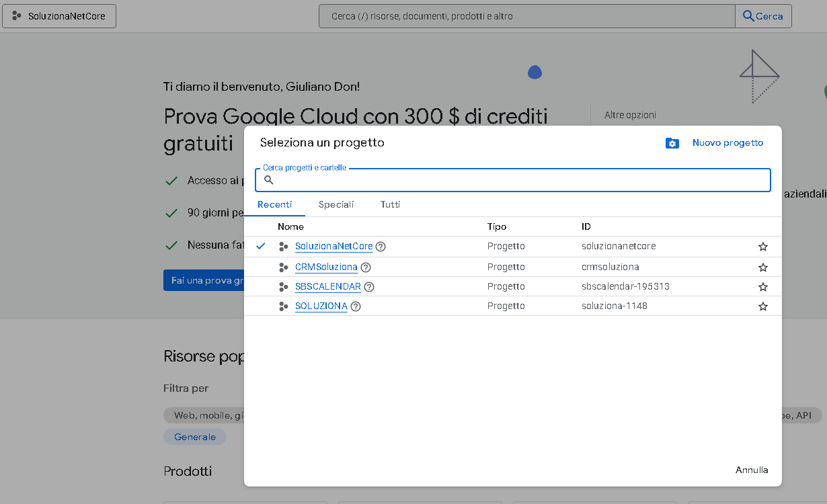
Task: Click help icon next to CRMSoluziona
Action: 366,267
